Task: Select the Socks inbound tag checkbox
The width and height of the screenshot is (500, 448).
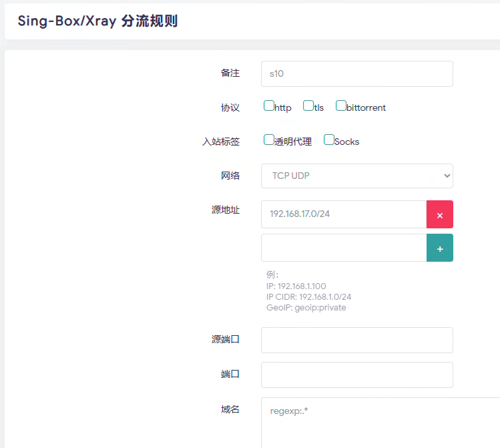Action: [x=329, y=140]
